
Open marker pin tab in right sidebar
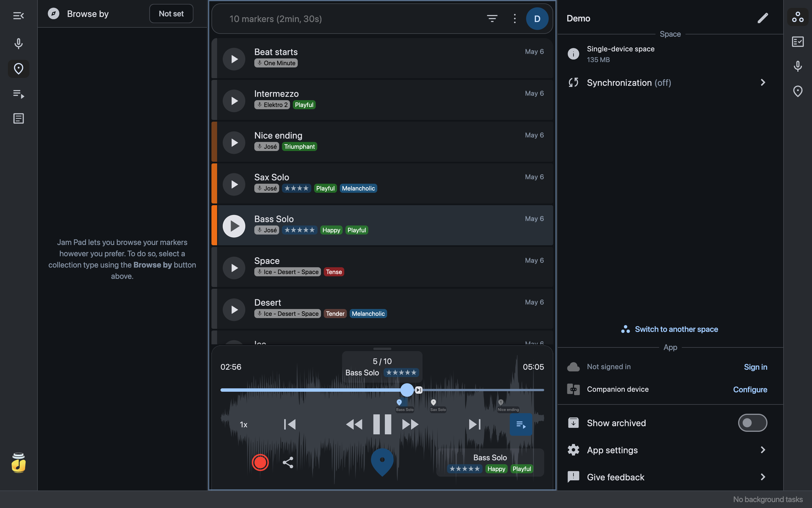798,91
